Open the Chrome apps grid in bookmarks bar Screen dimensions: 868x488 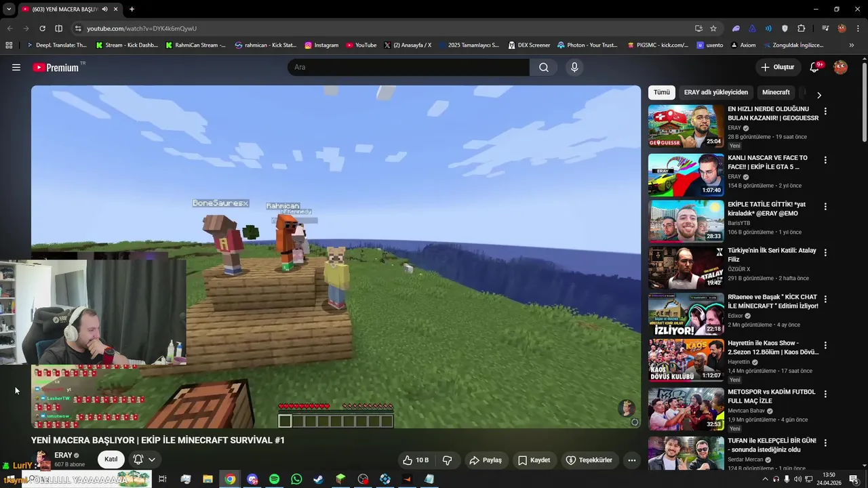tap(9, 45)
